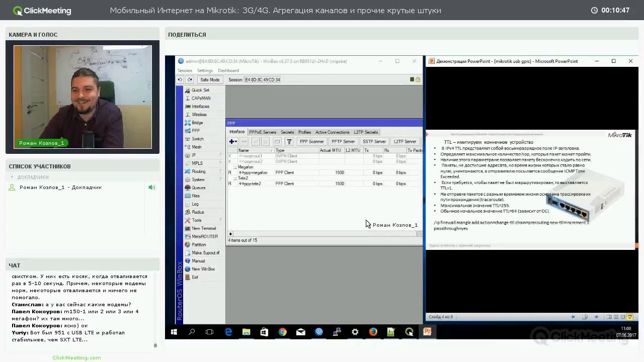Screen dimensions: 644x362
Task: Switch PowerPoint to Normal view
Action: click(x=609, y=317)
